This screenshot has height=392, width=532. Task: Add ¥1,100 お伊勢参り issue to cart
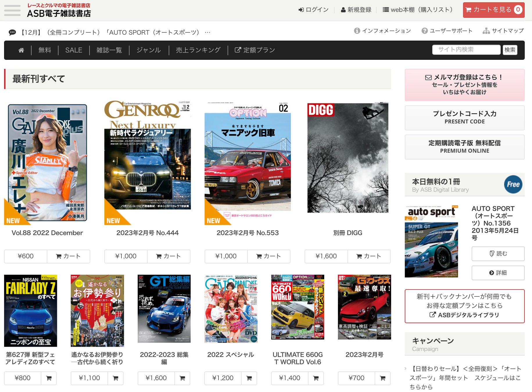tap(116, 378)
